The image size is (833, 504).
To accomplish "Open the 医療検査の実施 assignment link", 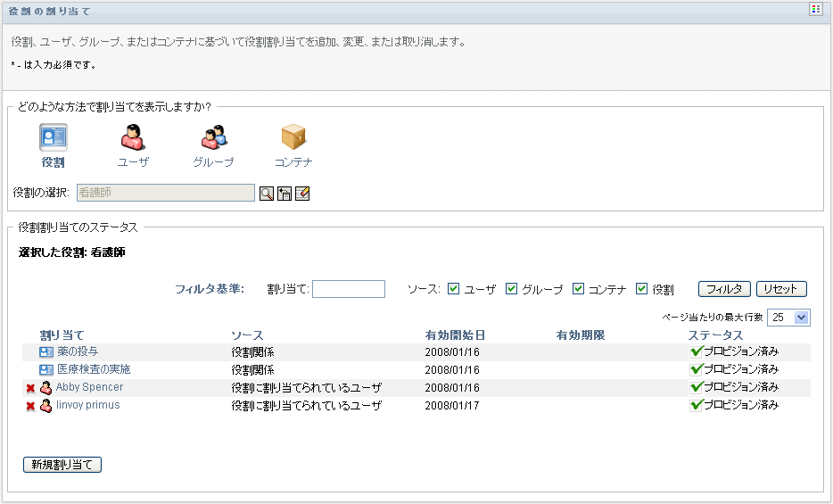I will tap(94, 369).
